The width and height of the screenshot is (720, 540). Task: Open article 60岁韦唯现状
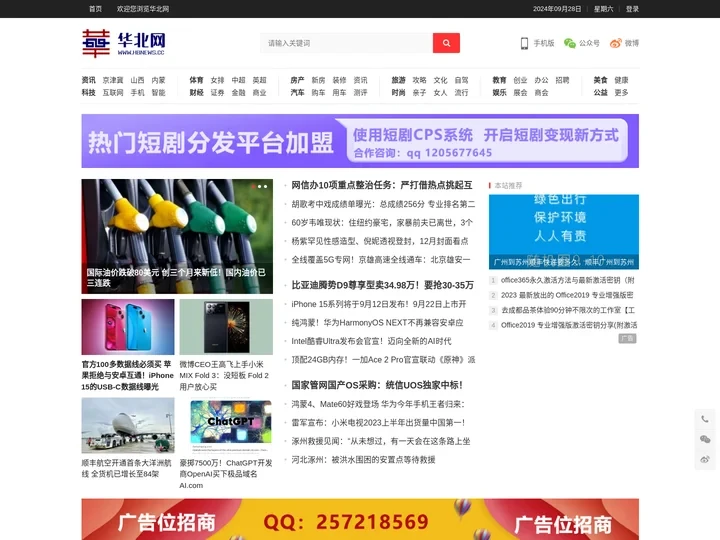tap(382, 222)
